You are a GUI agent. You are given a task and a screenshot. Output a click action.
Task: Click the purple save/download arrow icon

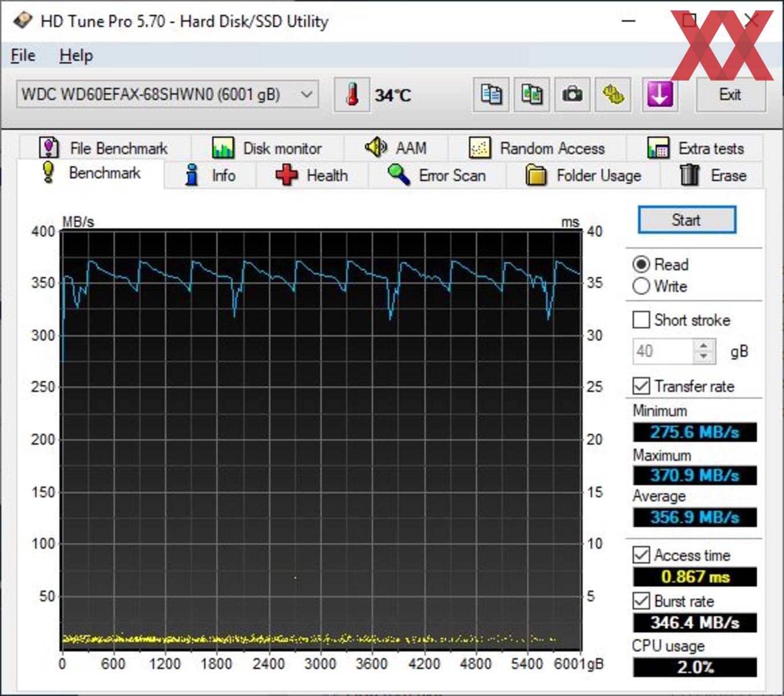tap(659, 94)
